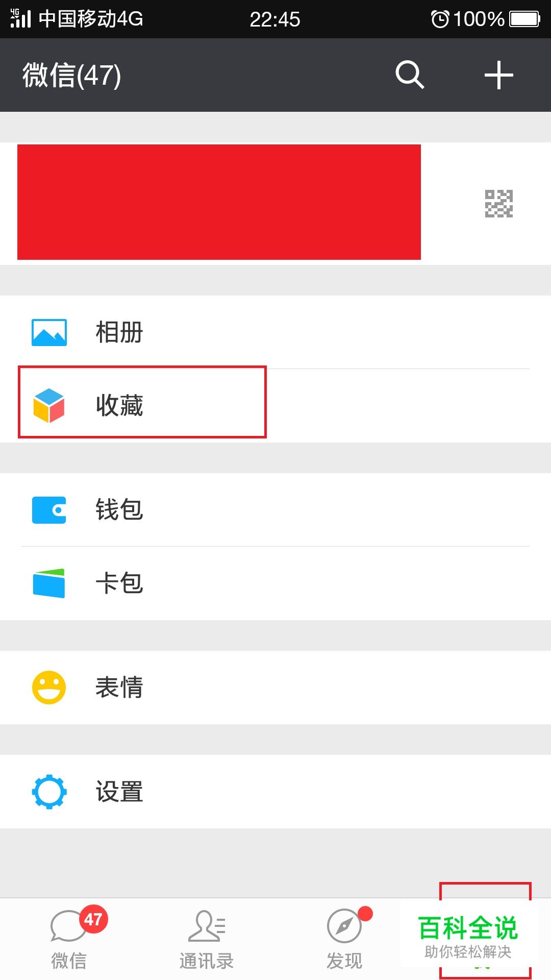Tap the yellow smiley sticker icon
The height and width of the screenshot is (980, 551).
(49, 687)
